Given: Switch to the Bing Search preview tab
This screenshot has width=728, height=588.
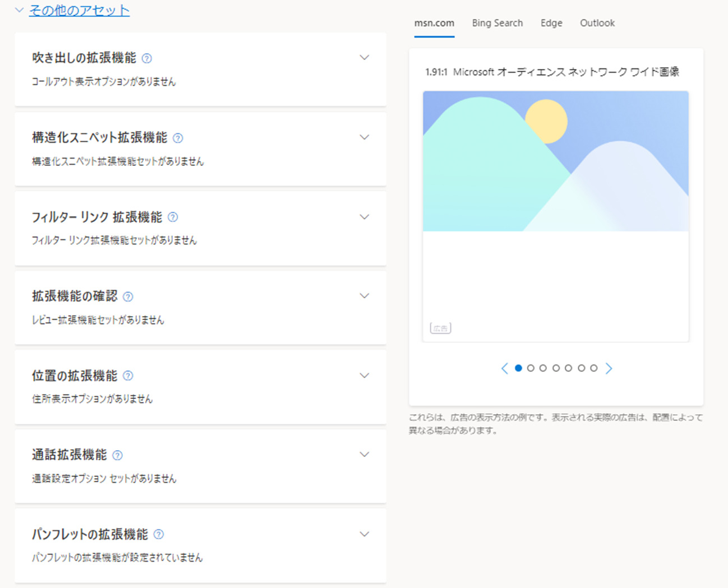Looking at the screenshot, I should pos(497,23).
